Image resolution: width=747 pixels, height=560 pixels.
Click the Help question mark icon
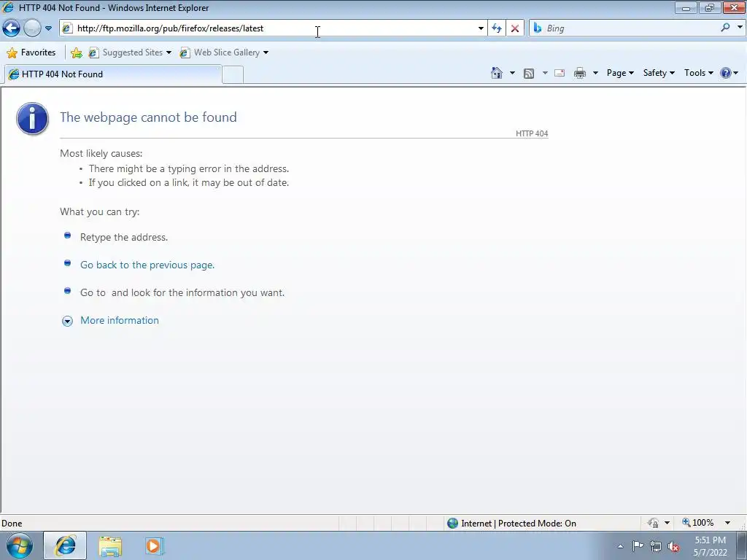[726, 73]
